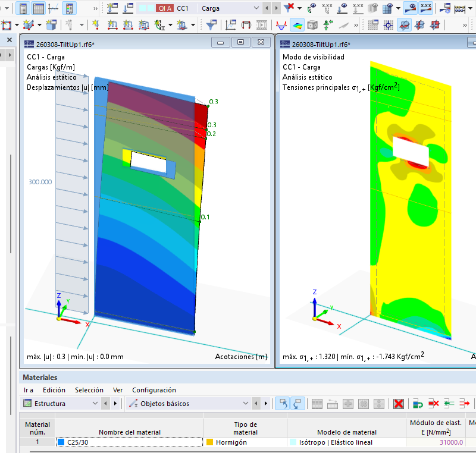Viewport: 476px width, 453px height.
Task: Select new line load tool
Action: tap(128, 25)
